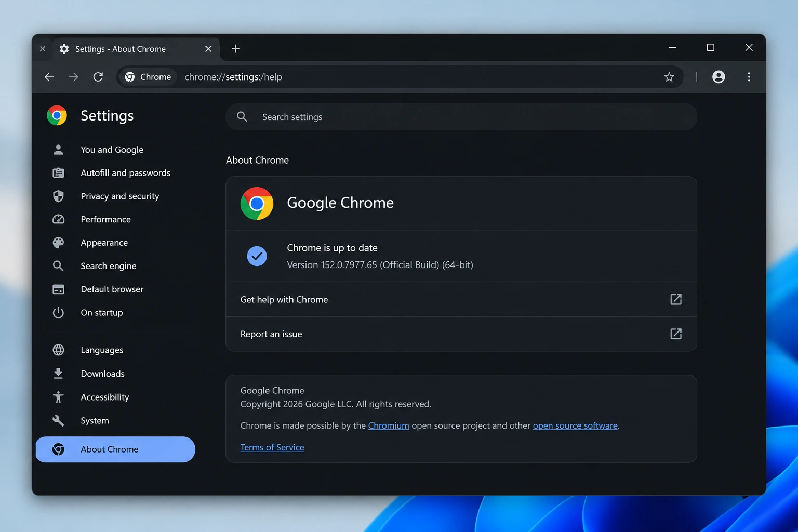Click the clipboard icon for Autofill and passwords
This screenshot has width=798, height=532.
(x=58, y=173)
